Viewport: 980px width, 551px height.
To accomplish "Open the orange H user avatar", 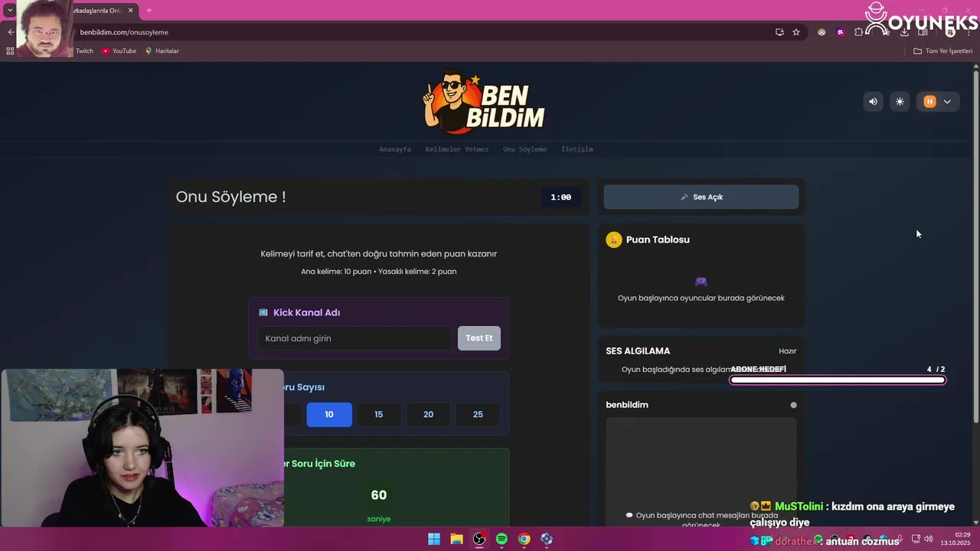I will pos(929,102).
